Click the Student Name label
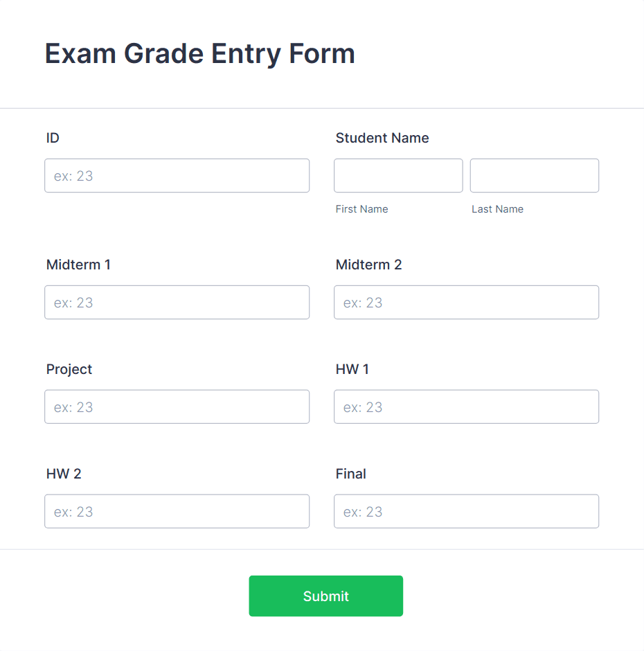The width and height of the screenshot is (644, 651). click(382, 138)
